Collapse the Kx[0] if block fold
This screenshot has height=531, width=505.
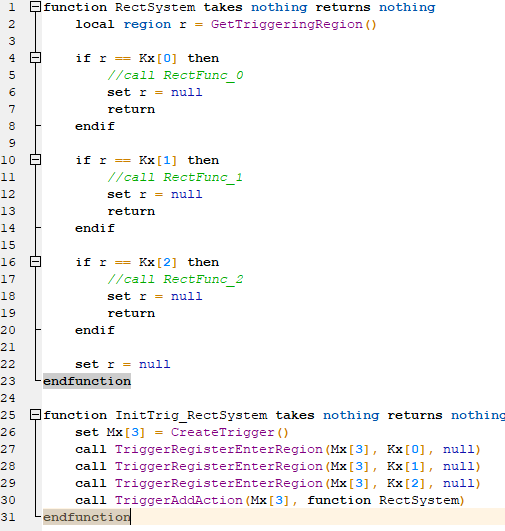(36, 58)
